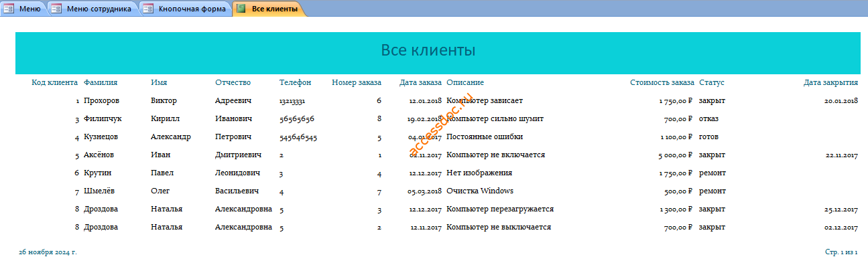Click the status отказ
Viewport: 868px width, 275px height.
[709, 118]
